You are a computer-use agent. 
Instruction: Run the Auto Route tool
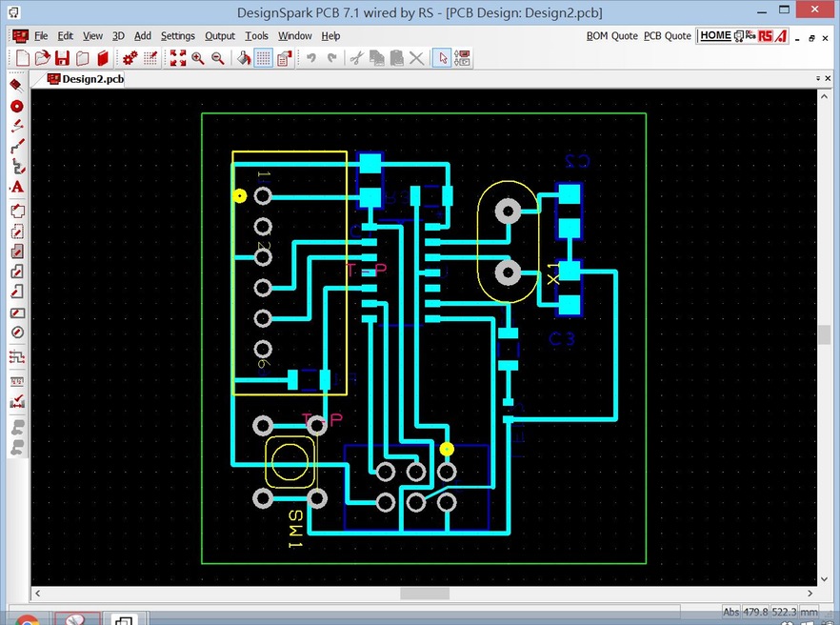click(x=16, y=357)
